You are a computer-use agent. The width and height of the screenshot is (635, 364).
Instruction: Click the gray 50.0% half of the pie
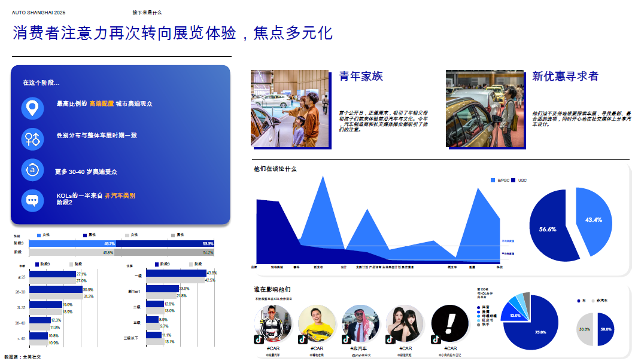click(x=585, y=329)
